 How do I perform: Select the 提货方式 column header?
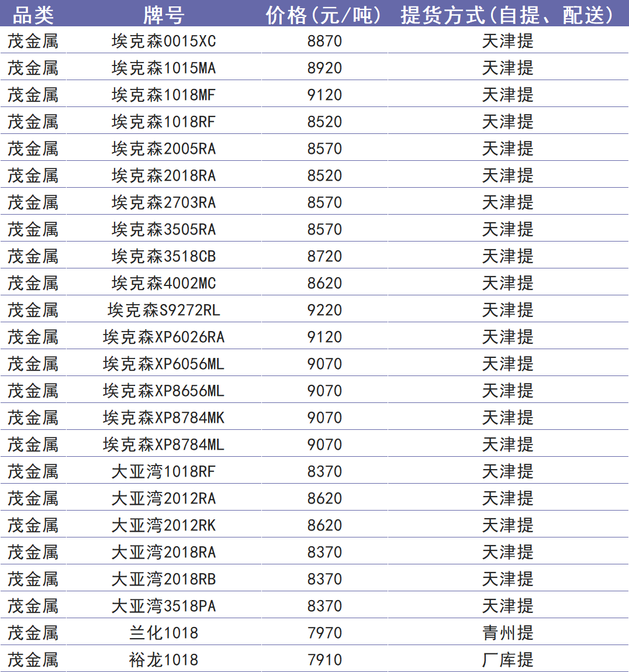[507, 15]
